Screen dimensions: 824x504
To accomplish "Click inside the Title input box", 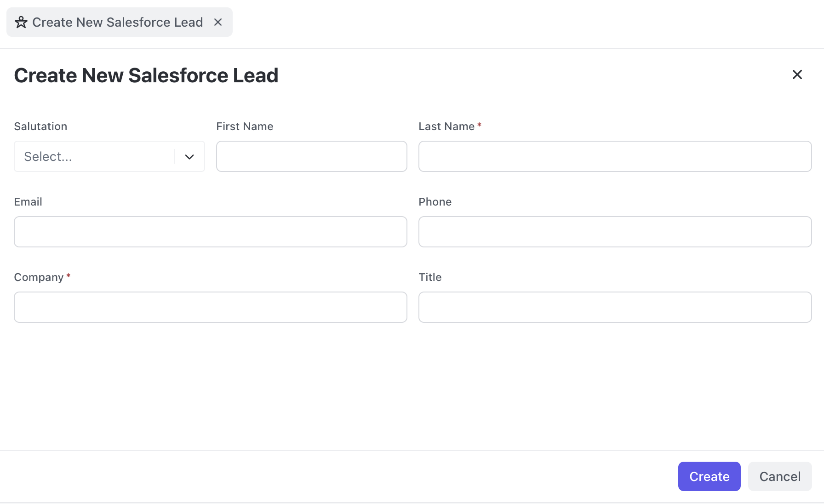I will [x=615, y=307].
